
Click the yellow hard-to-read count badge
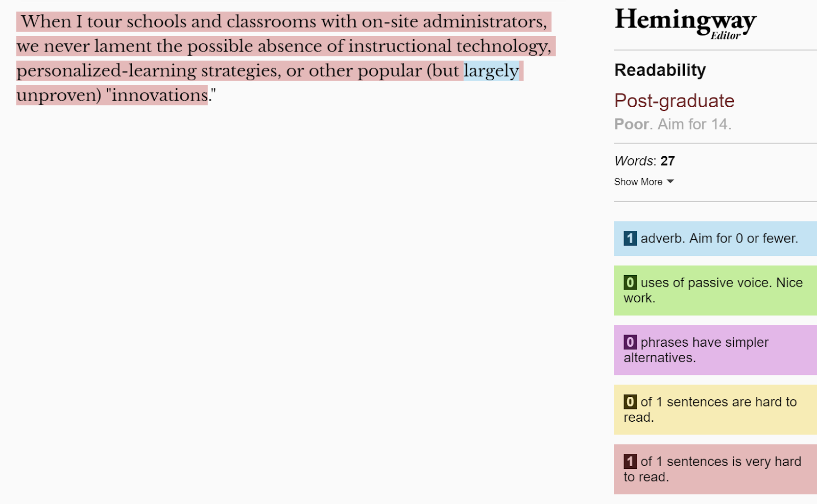click(630, 402)
